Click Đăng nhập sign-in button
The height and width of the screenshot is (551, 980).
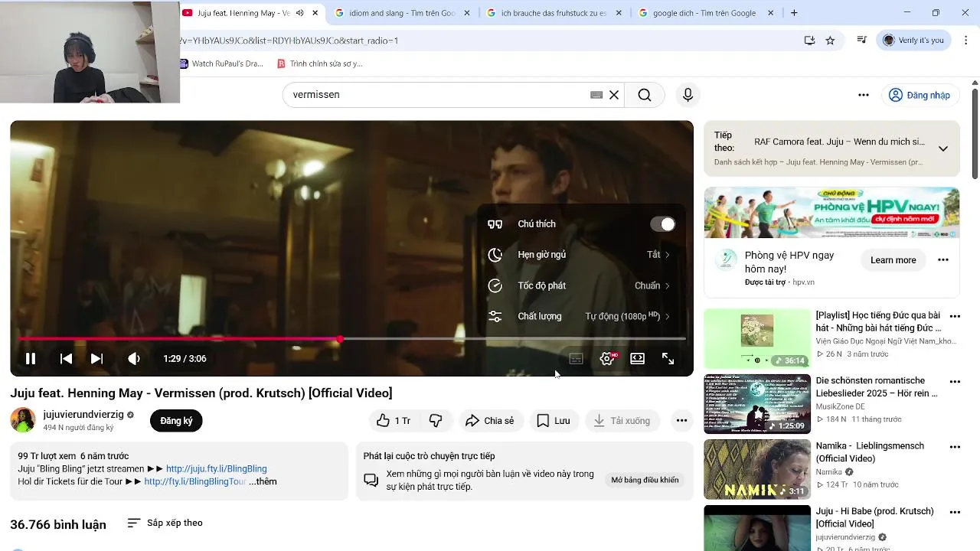pyautogui.click(x=919, y=95)
